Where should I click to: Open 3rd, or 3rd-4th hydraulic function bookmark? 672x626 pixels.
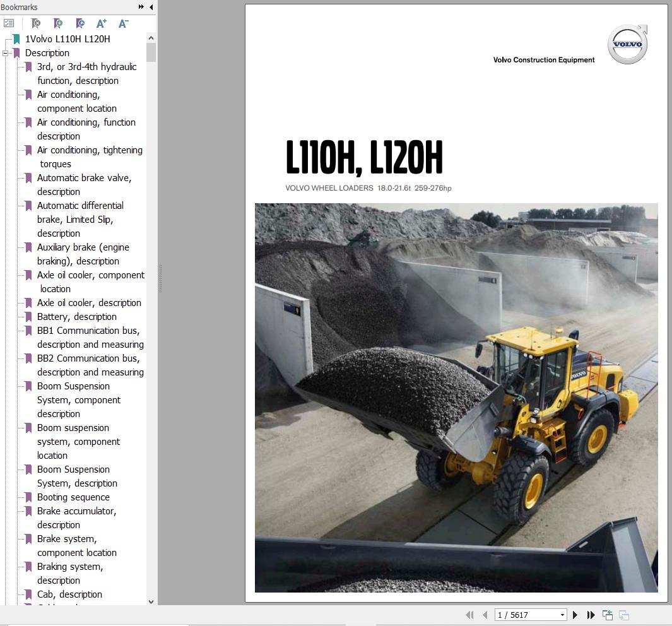click(86, 74)
